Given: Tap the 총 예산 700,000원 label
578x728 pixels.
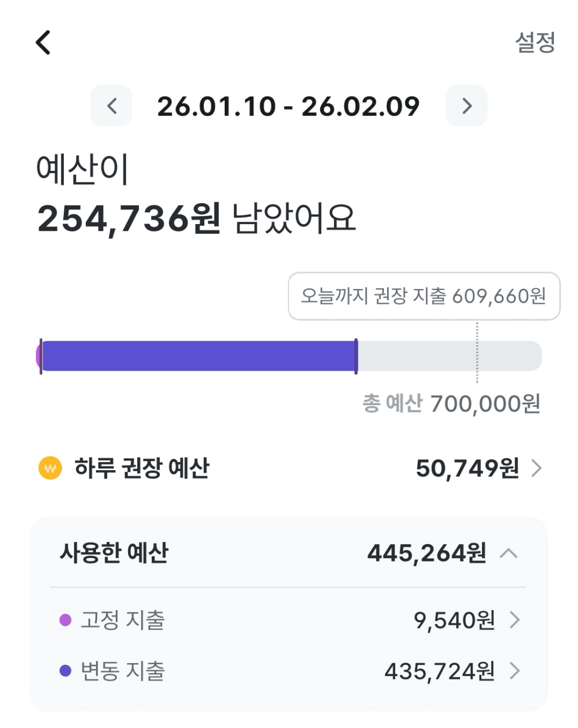Looking at the screenshot, I should pyautogui.click(x=451, y=404).
